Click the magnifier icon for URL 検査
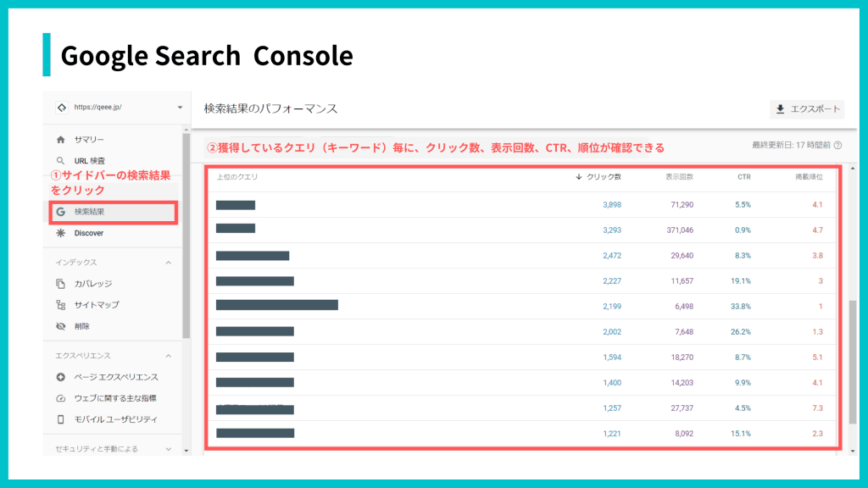868x488 pixels. [61, 161]
